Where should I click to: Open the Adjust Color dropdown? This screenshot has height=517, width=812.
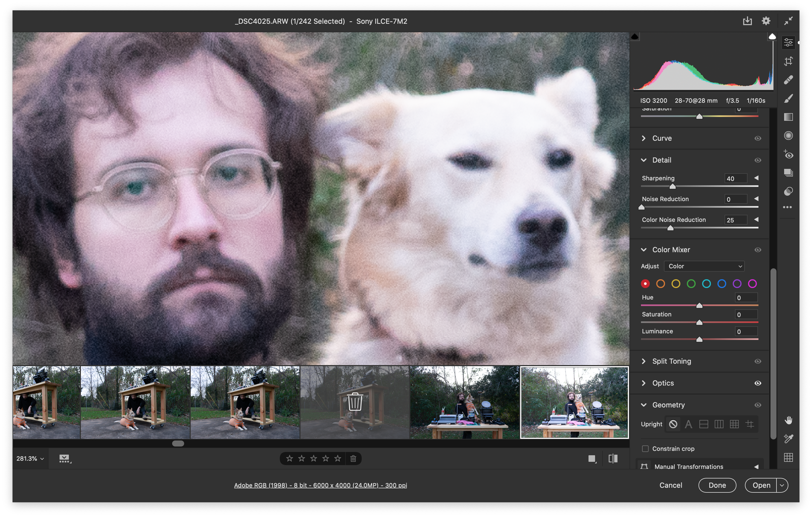(x=704, y=266)
